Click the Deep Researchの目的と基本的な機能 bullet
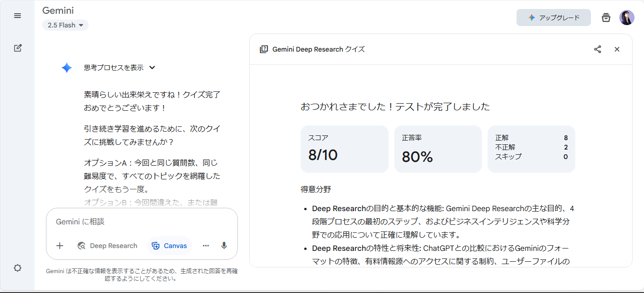The image size is (644, 293). coord(443,222)
